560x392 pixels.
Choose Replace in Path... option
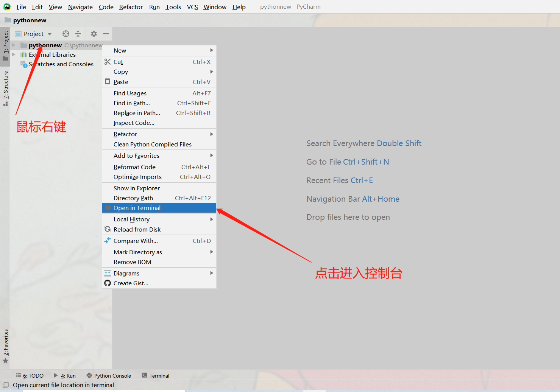[x=159, y=113]
